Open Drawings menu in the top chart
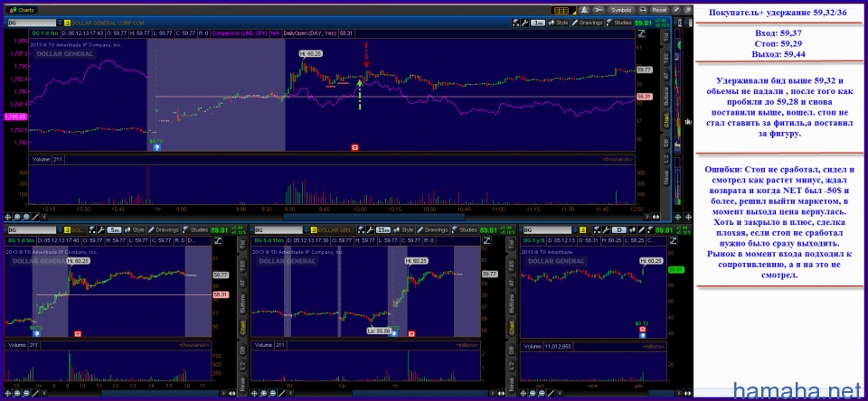 pyautogui.click(x=590, y=22)
